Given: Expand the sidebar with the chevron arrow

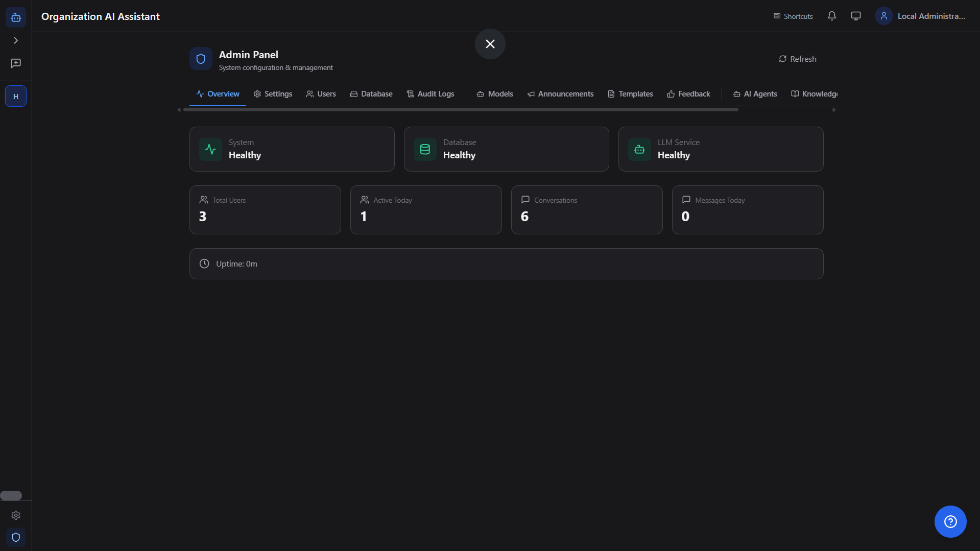Looking at the screenshot, I should point(16,40).
